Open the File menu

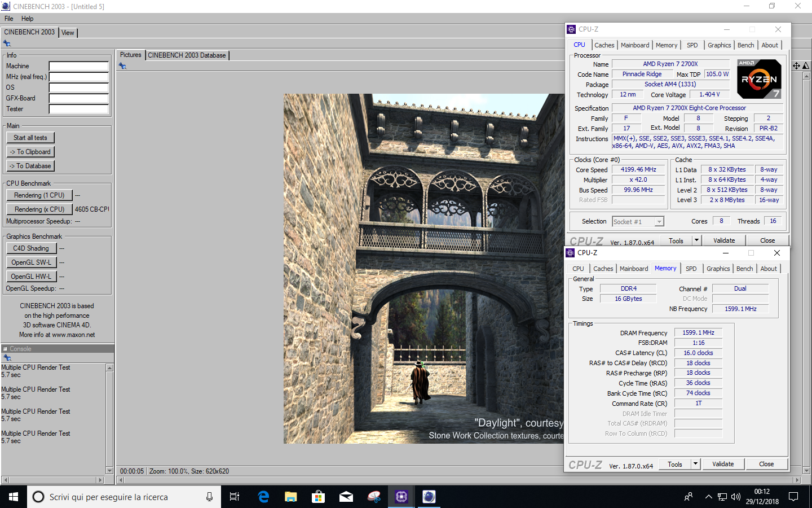[9, 19]
